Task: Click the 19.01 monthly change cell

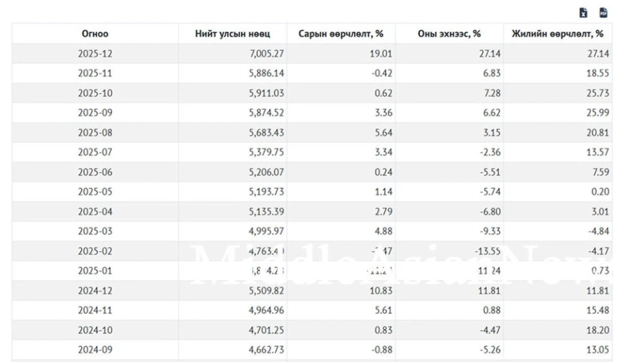Action: tap(380, 54)
